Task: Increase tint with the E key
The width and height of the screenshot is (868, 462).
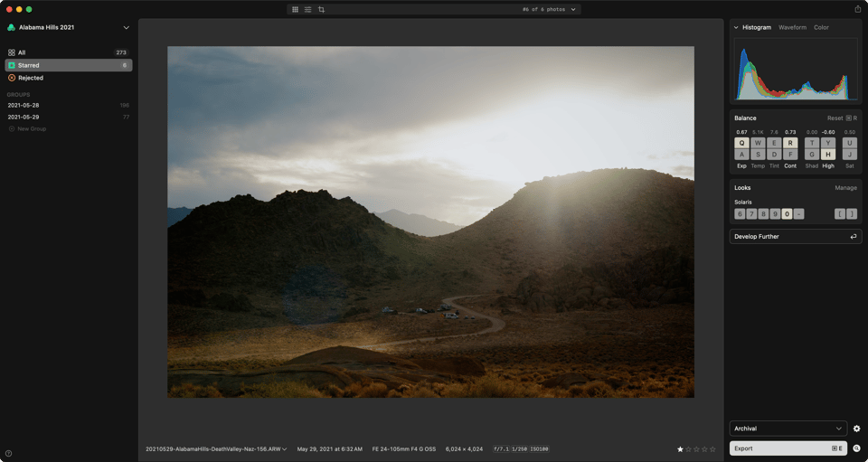Action: pyautogui.click(x=774, y=143)
